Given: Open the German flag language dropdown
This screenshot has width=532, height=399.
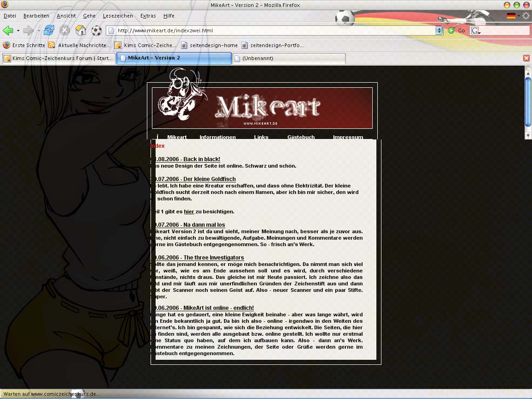Looking at the screenshot, I should click(513, 16).
